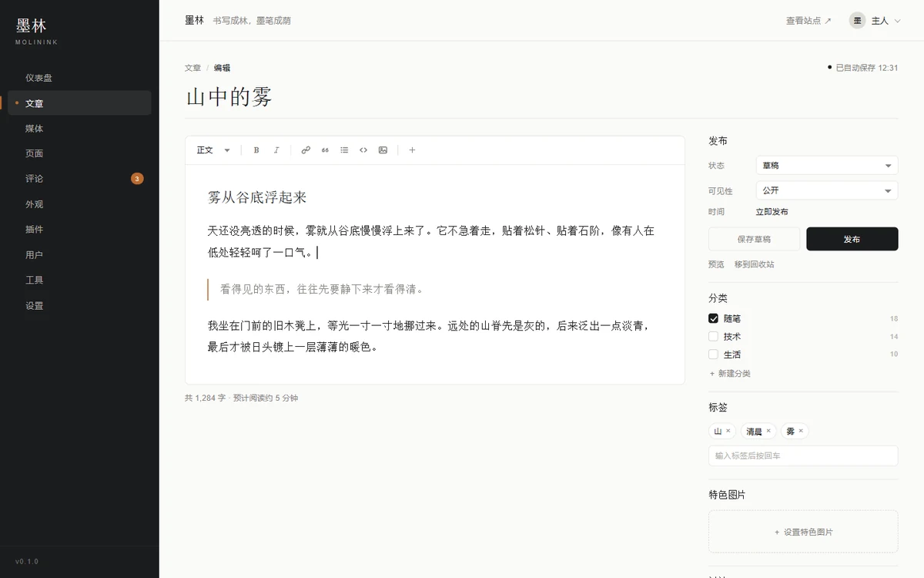
Task: Click the 墨林 header site name
Action: tap(195, 20)
